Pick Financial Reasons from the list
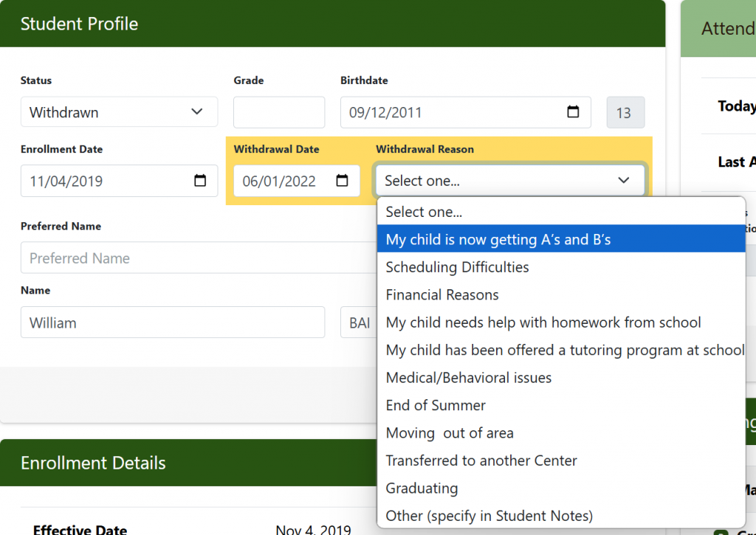The height and width of the screenshot is (535, 756). click(x=442, y=295)
